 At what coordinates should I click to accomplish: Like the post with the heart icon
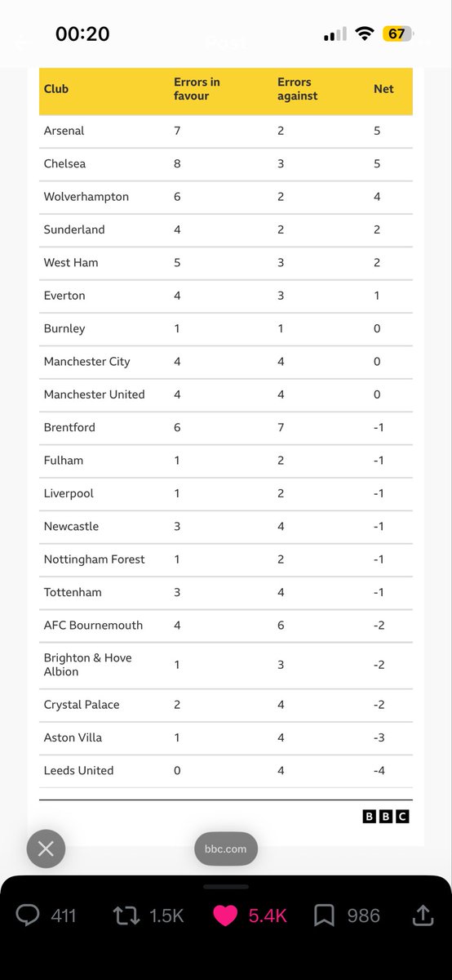[x=225, y=915]
